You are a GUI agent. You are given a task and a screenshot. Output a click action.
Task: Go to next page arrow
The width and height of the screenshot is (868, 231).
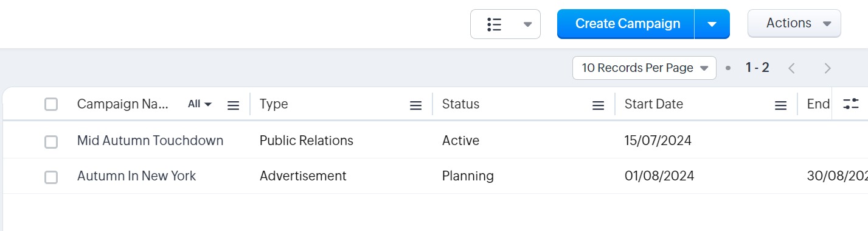(x=827, y=68)
